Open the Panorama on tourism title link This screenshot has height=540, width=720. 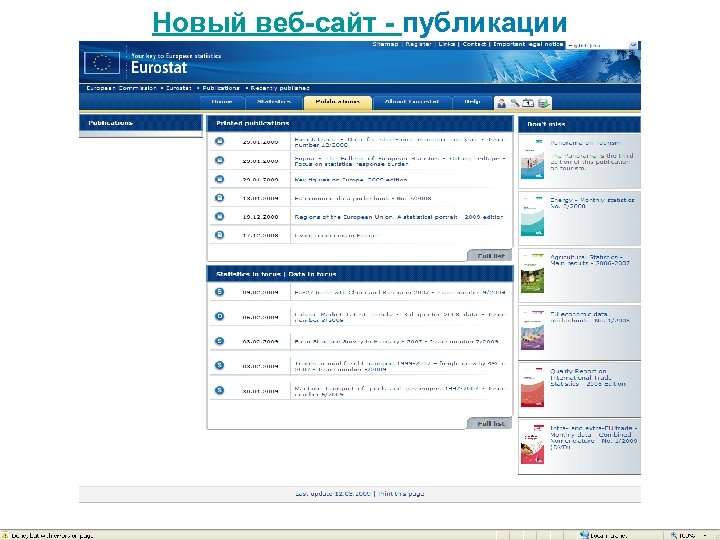point(586,143)
